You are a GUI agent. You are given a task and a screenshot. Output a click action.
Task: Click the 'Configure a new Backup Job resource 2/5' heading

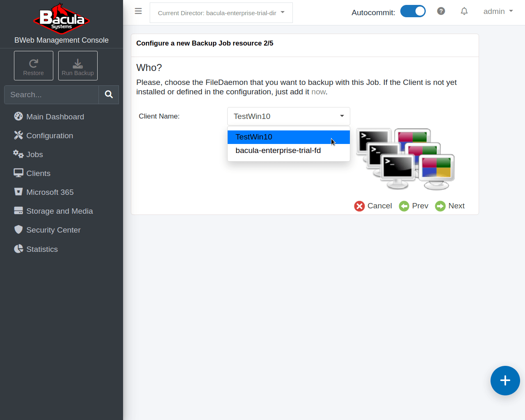click(x=205, y=43)
